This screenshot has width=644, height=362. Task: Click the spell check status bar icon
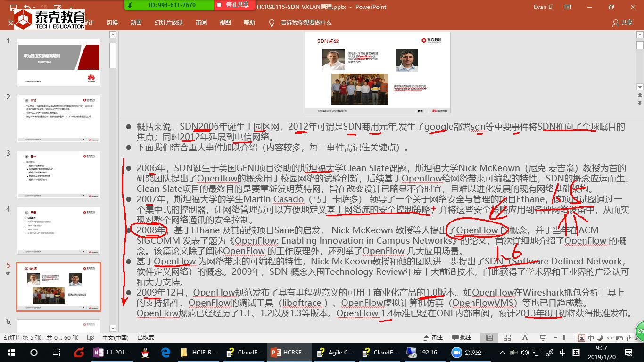(x=91, y=337)
